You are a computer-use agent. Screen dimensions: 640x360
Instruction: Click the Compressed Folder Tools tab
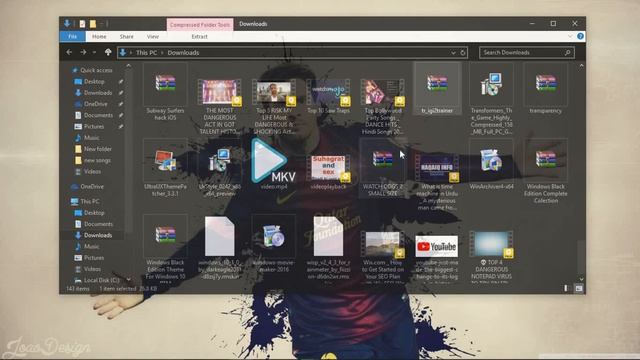click(x=200, y=24)
